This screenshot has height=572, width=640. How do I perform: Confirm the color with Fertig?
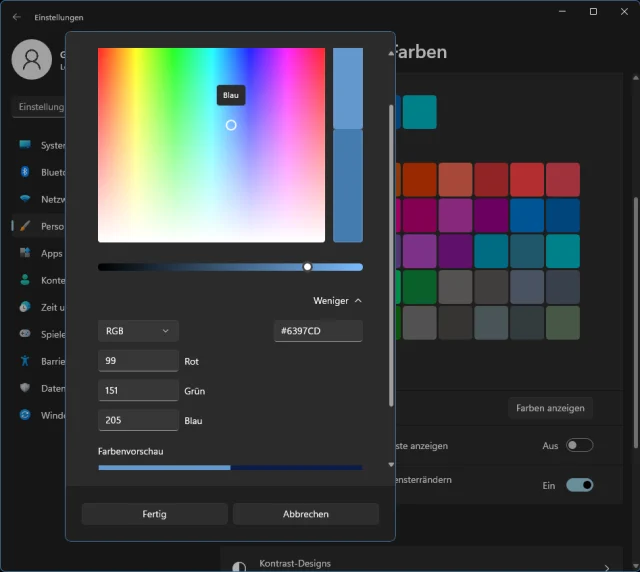click(x=154, y=514)
